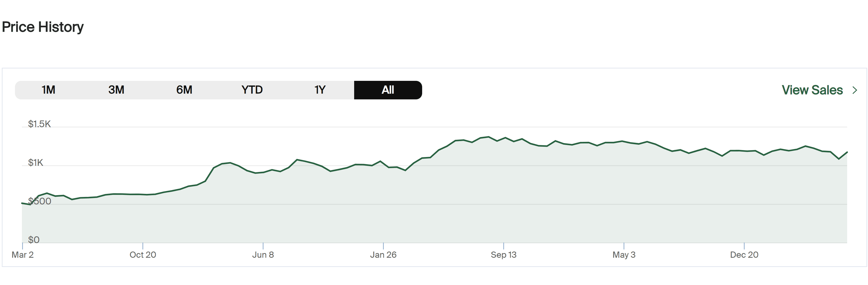Switch to the 3M range
Image resolution: width=868 pixels, height=285 pixels.
click(116, 90)
